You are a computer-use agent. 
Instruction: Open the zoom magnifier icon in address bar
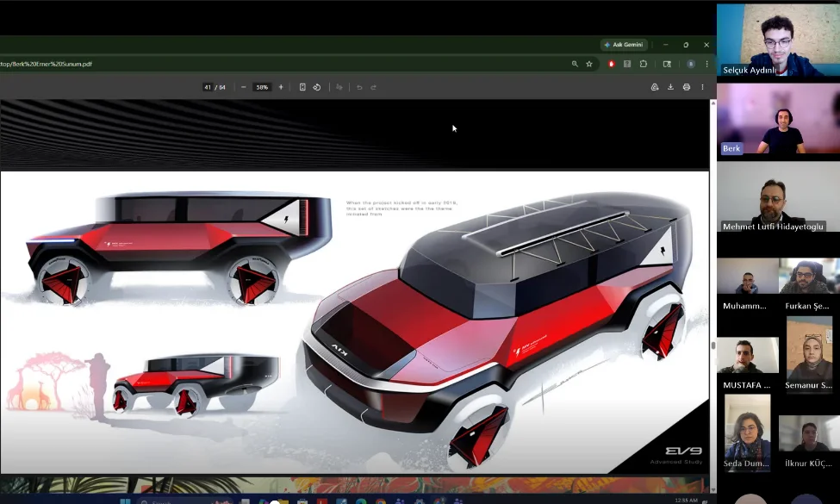click(575, 64)
